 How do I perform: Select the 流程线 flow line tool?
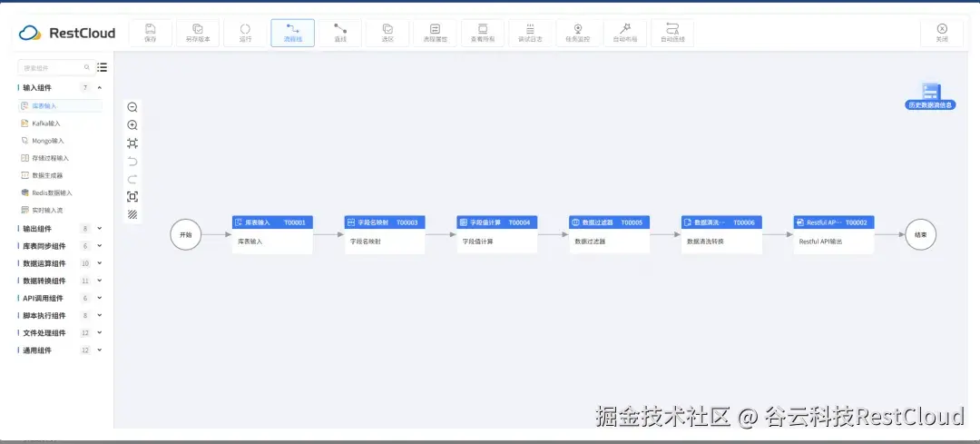pyautogui.click(x=292, y=33)
